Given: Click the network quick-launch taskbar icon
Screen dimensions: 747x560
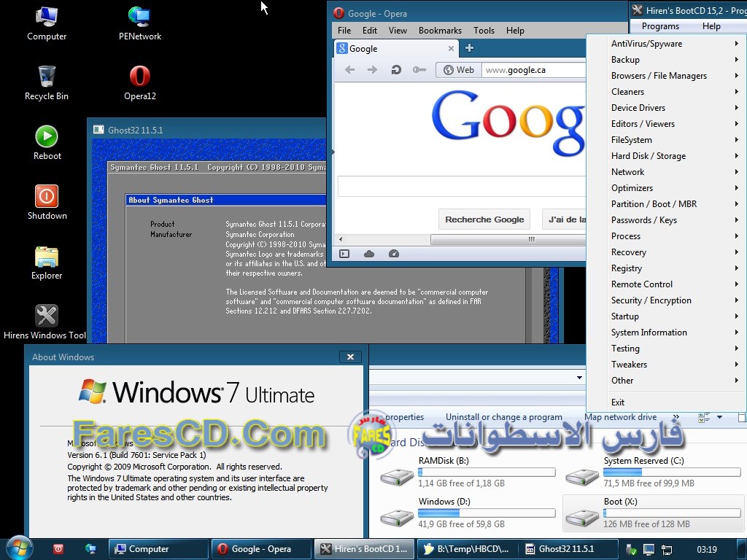Looking at the screenshot, I should tap(90, 549).
